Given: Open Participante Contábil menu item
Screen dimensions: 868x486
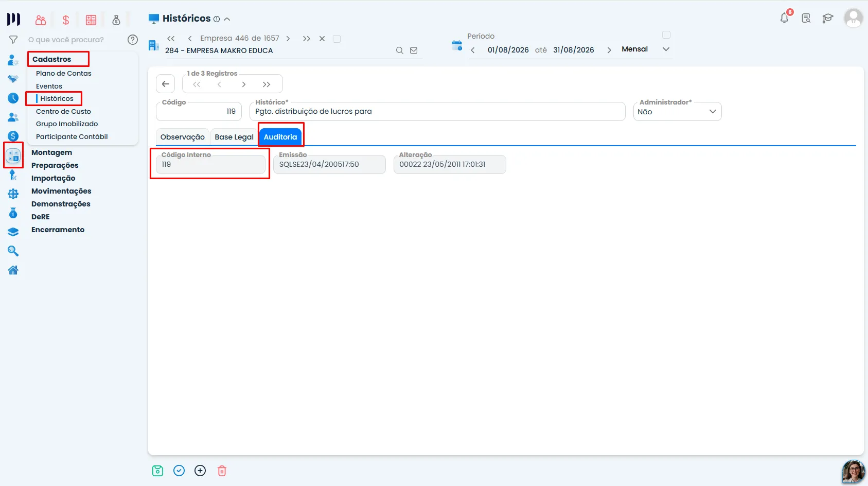Looking at the screenshot, I should [x=72, y=136].
